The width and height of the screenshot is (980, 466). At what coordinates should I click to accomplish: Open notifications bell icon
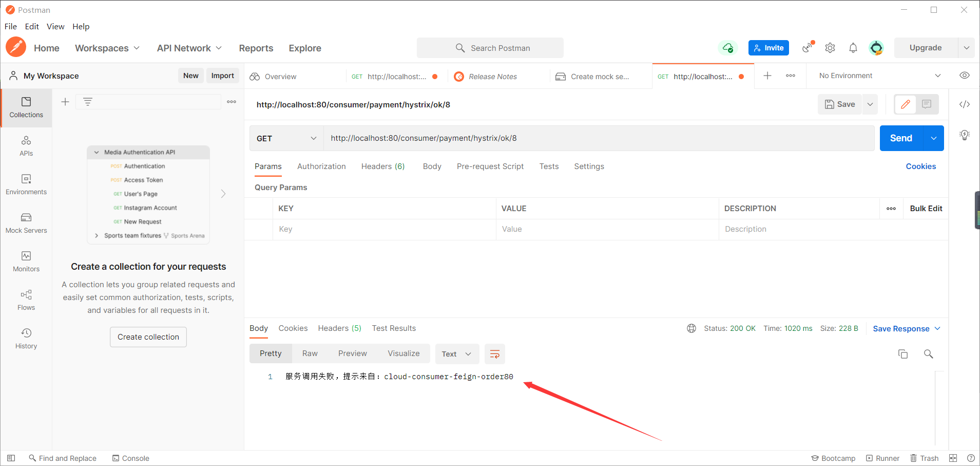point(853,48)
